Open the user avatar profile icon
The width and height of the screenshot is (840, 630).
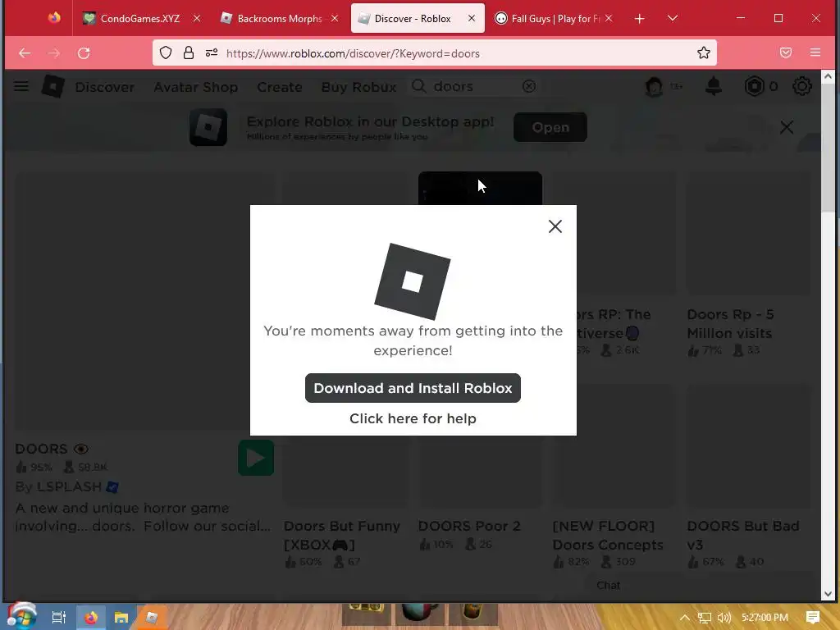pos(654,86)
